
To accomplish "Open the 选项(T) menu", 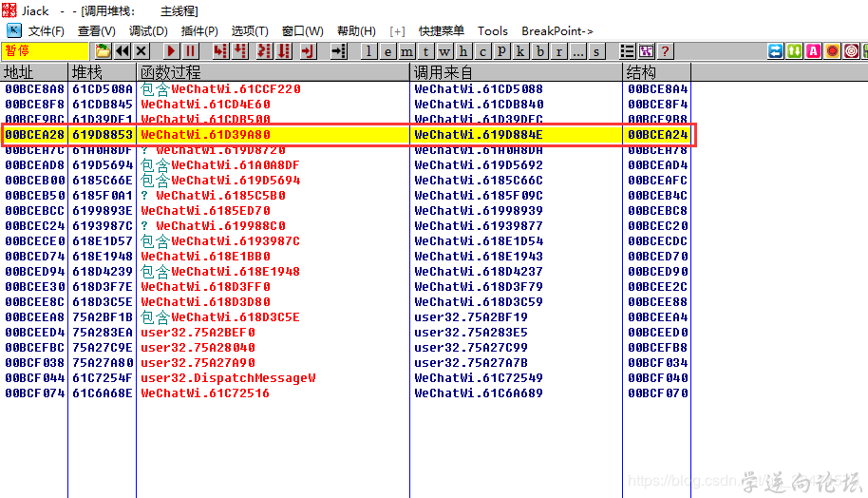I will coord(250,31).
